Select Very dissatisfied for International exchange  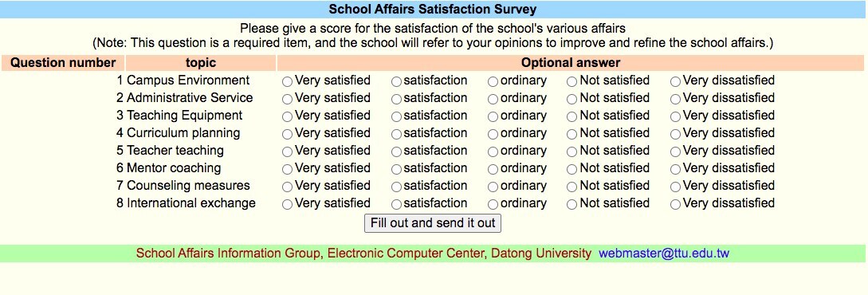pyautogui.click(x=675, y=204)
